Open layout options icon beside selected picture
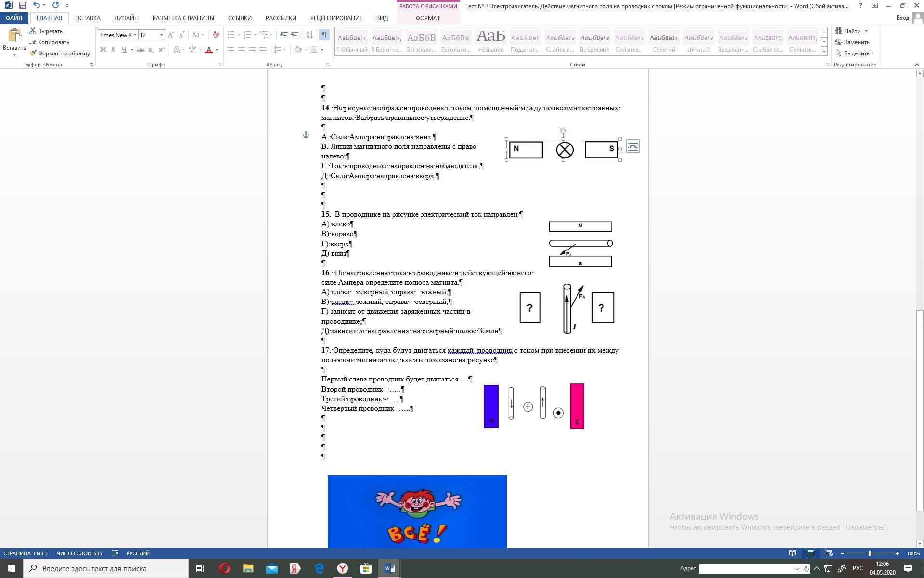924x578 pixels. pos(632,146)
